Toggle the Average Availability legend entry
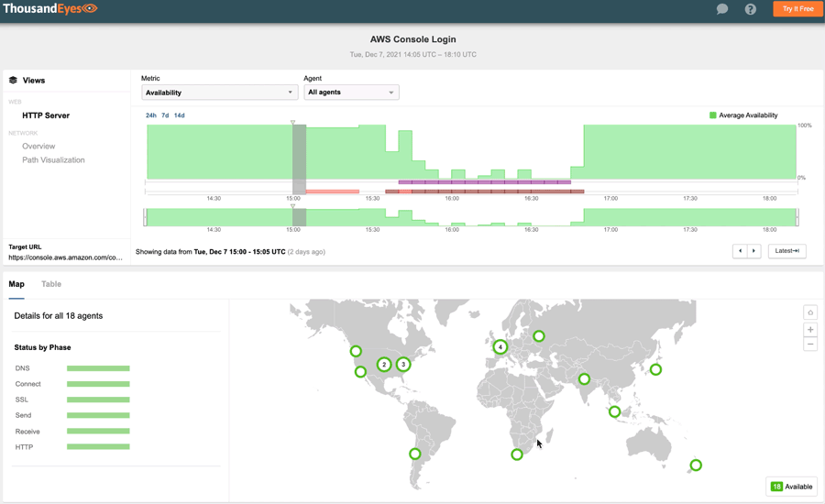825x504 pixels. (x=743, y=115)
